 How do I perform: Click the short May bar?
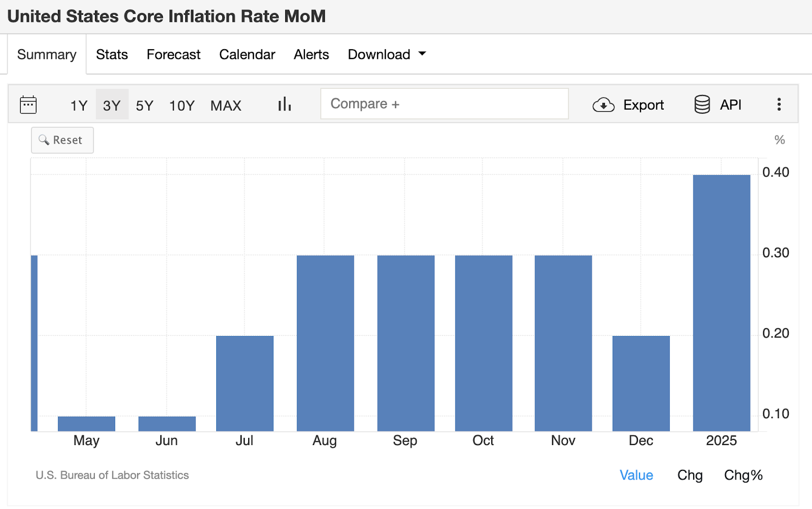click(x=86, y=424)
